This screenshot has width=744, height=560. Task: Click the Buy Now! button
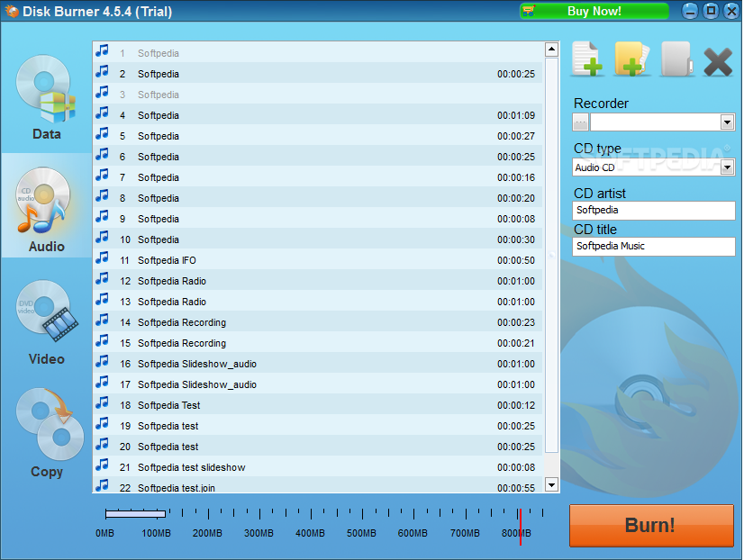(594, 11)
